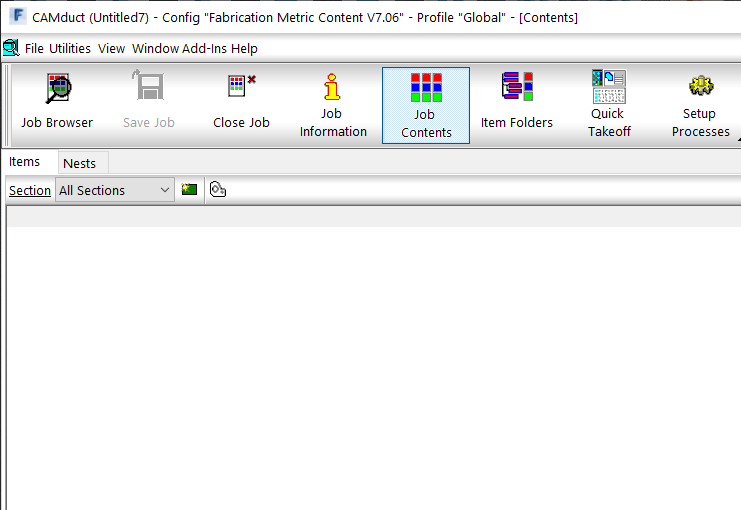Click the tag icon in Items toolbar
Image resolution: width=741 pixels, height=510 pixels.
click(218, 190)
